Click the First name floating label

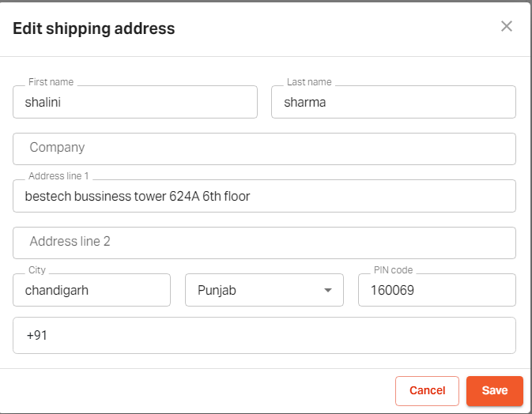point(50,82)
